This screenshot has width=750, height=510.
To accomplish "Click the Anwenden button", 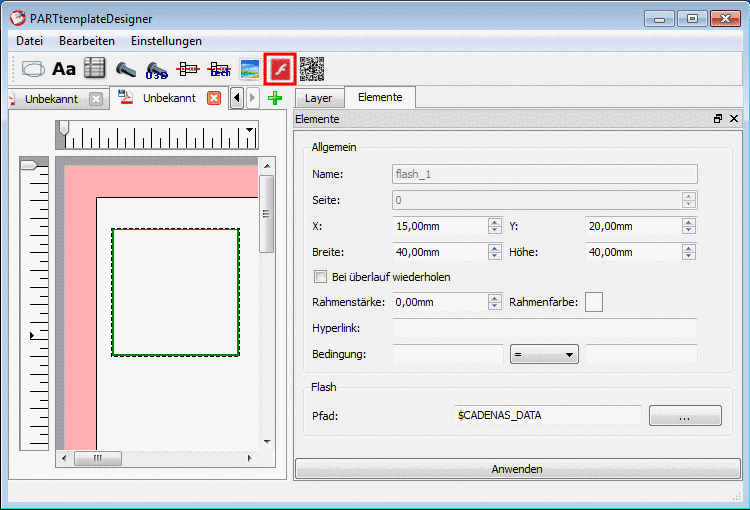I will (518, 469).
